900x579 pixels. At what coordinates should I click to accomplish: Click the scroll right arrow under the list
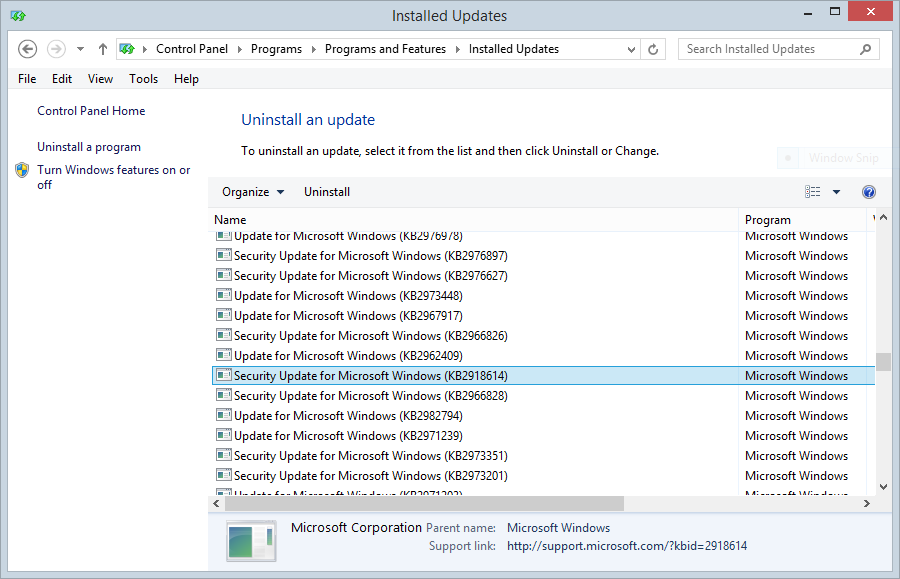[867, 504]
